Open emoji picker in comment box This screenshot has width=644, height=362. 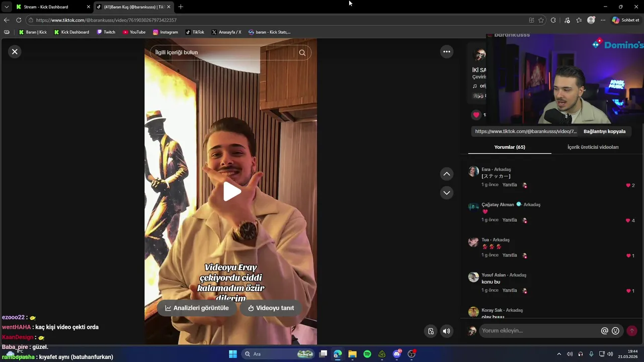[x=615, y=331]
